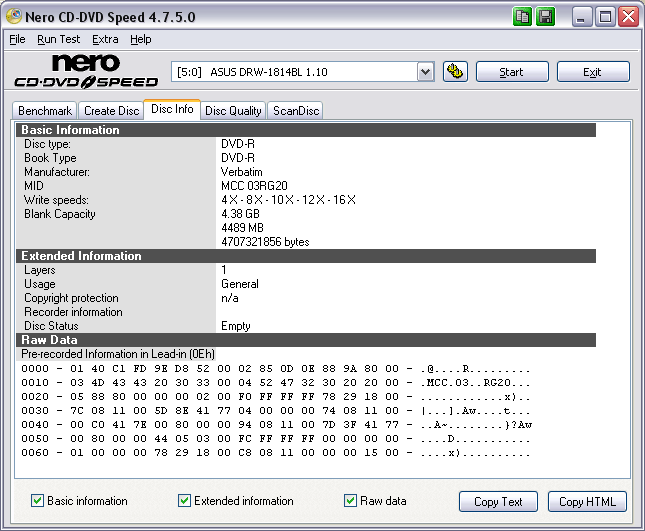
Task: Minimize the Nero CD-DVD Speed window
Action: point(581,17)
